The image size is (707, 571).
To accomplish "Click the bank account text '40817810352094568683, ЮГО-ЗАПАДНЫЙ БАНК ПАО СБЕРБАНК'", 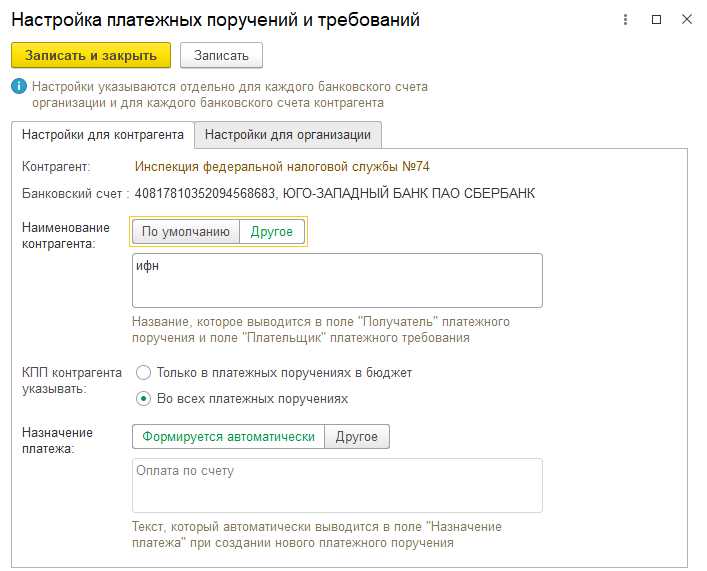I will click(x=335, y=193).
